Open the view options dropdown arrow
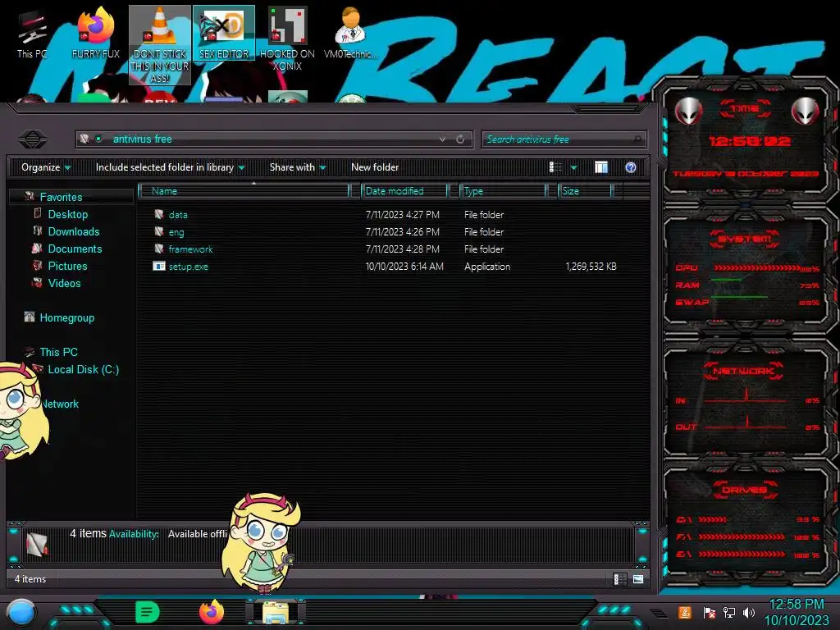 (x=573, y=167)
